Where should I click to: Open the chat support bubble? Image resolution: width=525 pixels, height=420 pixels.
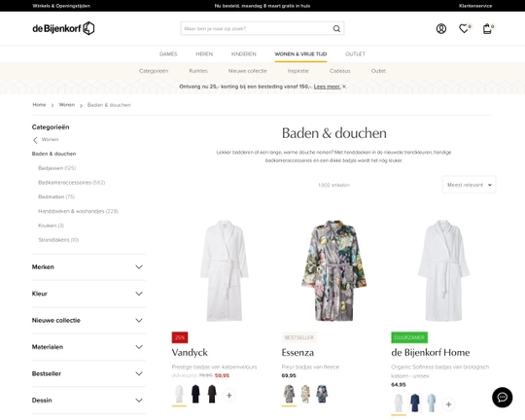(502, 398)
